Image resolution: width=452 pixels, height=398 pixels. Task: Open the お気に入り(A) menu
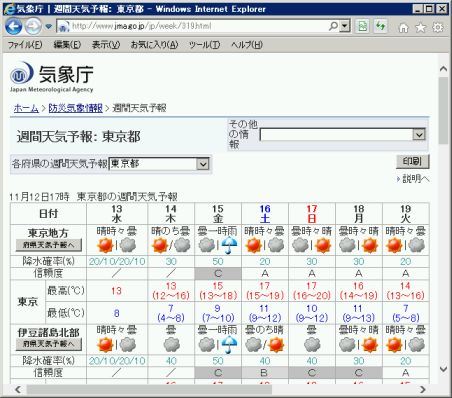(x=155, y=45)
